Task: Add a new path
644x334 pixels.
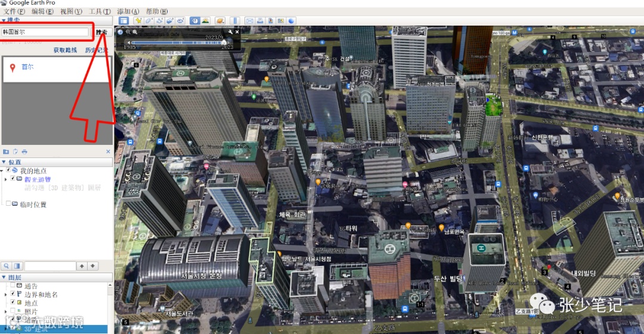Action: (159, 20)
